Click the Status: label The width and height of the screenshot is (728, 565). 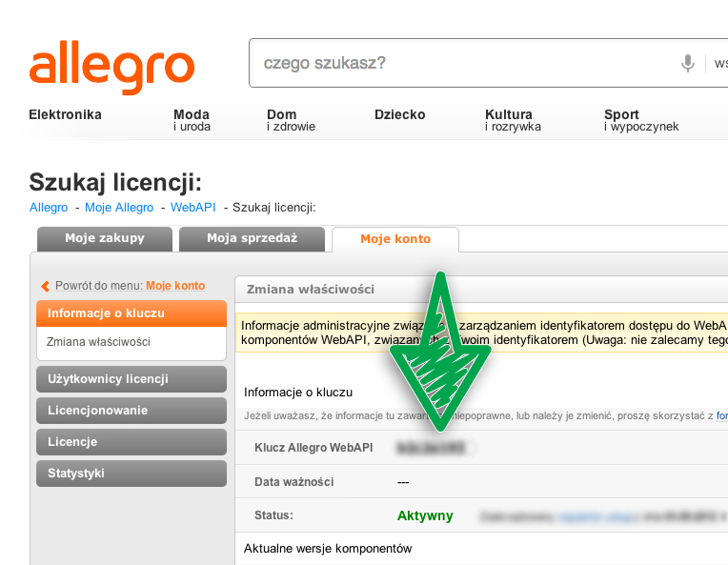[273, 515]
